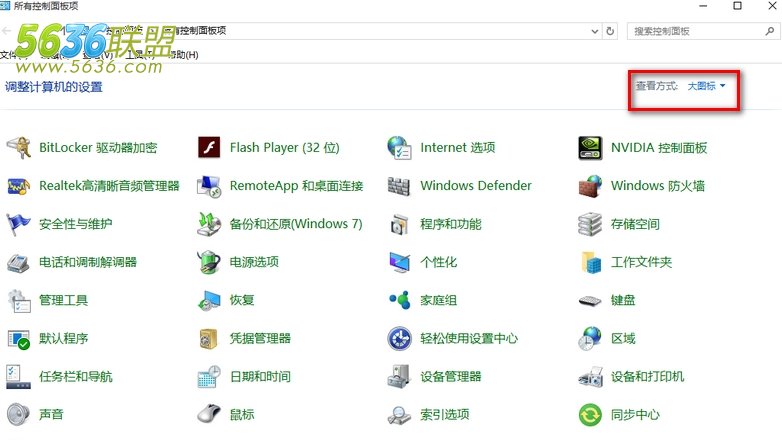Click the search magnifier icon
The width and height of the screenshot is (782, 440).
click(x=770, y=31)
